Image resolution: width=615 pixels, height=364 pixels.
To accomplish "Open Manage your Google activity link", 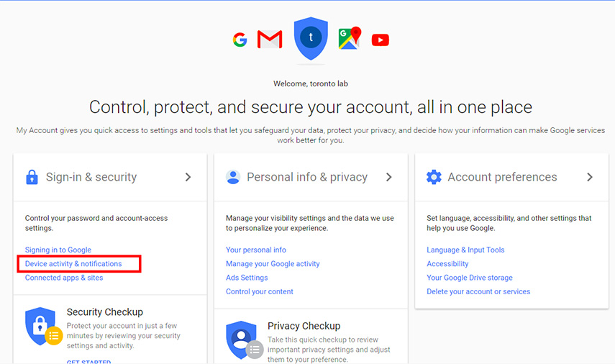I will pos(273,263).
